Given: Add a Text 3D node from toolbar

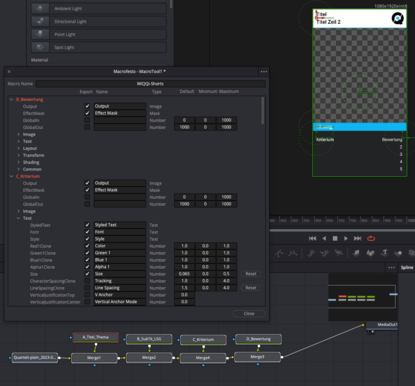Looking at the screenshot, I should [384, 253].
